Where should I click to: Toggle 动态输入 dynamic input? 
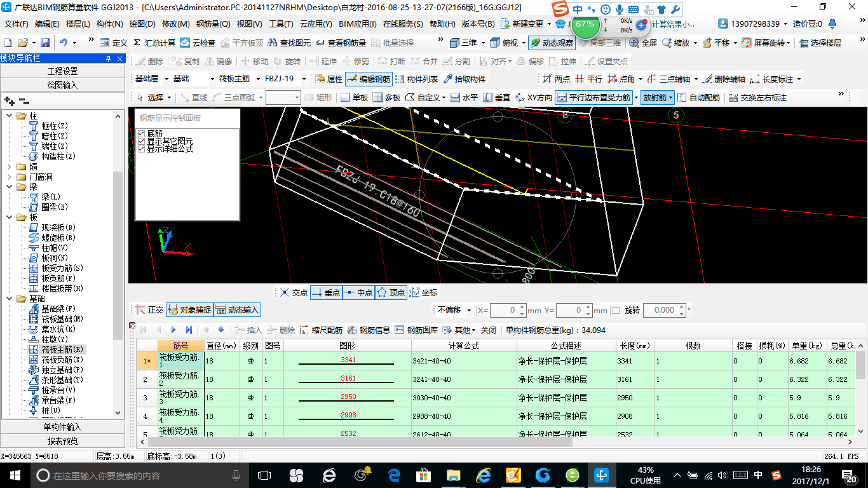pos(237,310)
